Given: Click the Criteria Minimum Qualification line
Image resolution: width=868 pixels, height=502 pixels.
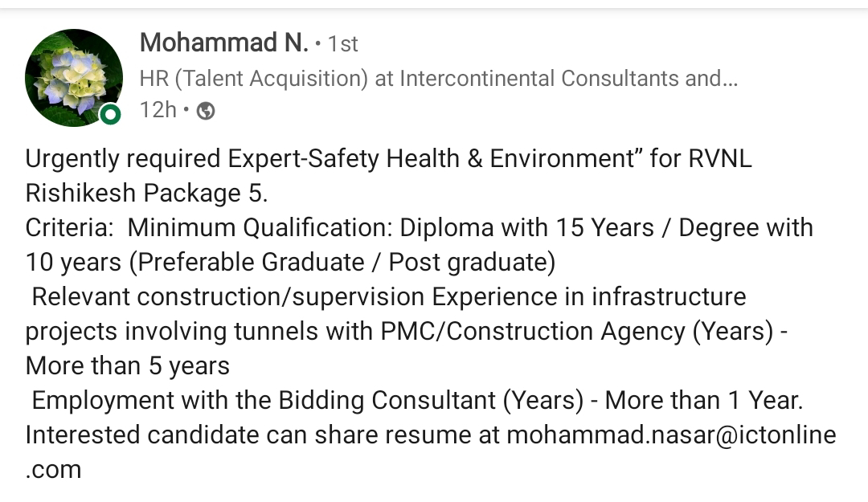Looking at the screenshot, I should [419, 228].
